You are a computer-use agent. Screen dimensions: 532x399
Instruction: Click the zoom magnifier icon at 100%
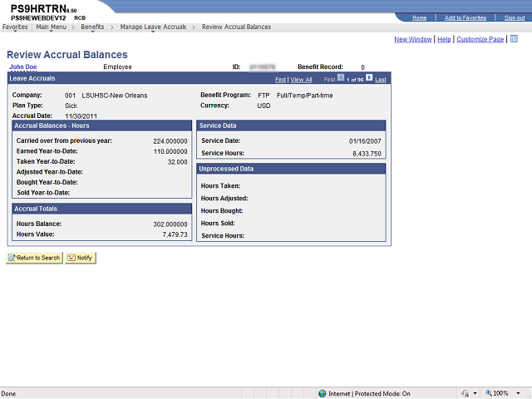pyautogui.click(x=489, y=393)
